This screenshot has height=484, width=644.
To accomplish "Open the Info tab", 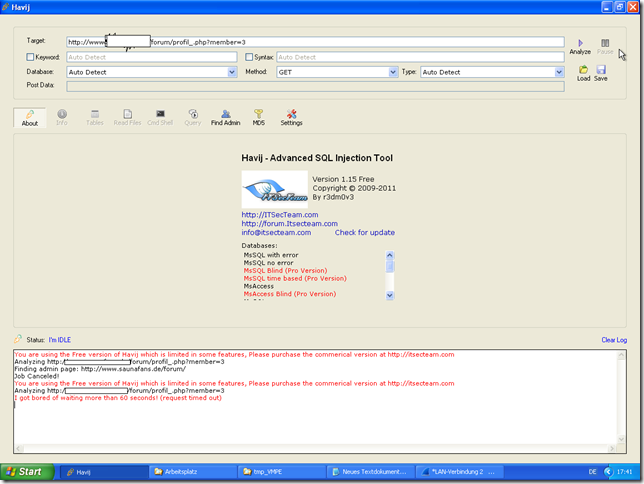I will click(x=62, y=118).
